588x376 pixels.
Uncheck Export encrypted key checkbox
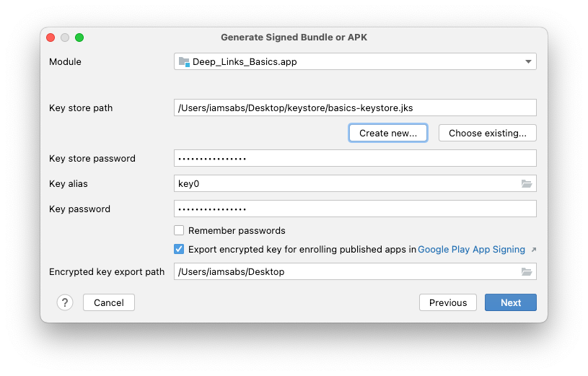pos(180,250)
